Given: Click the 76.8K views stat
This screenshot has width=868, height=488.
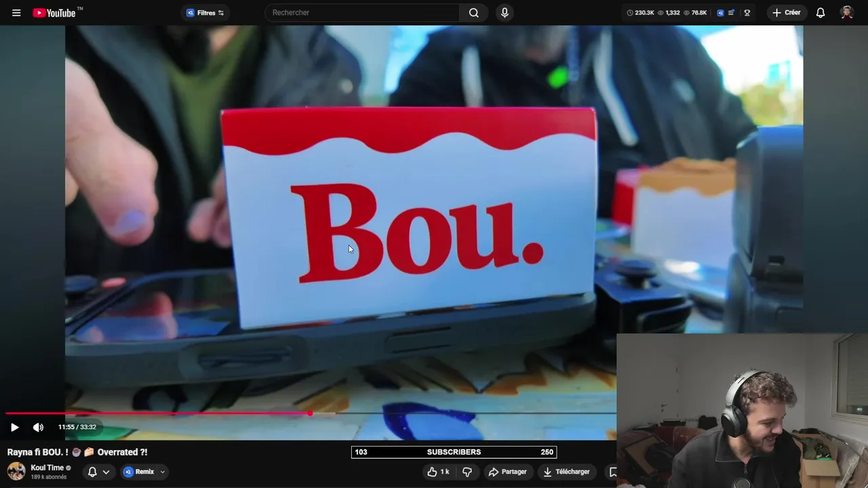Looking at the screenshot, I should (695, 13).
